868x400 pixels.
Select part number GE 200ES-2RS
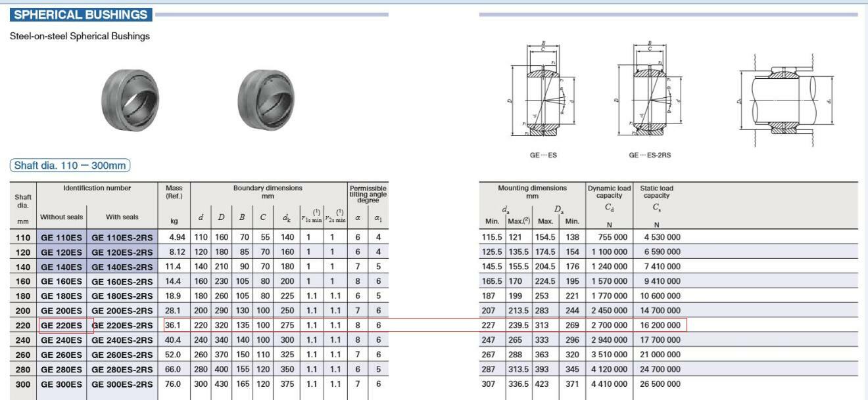click(122, 311)
